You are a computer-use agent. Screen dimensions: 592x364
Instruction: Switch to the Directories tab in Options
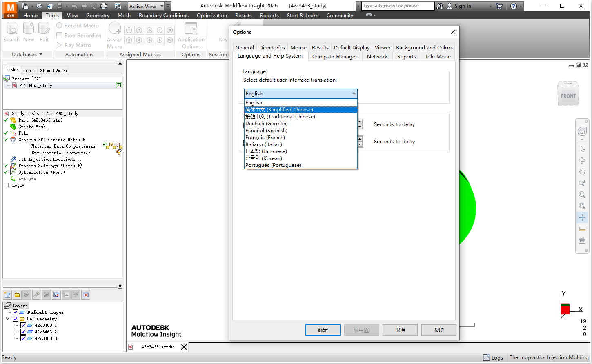point(272,48)
